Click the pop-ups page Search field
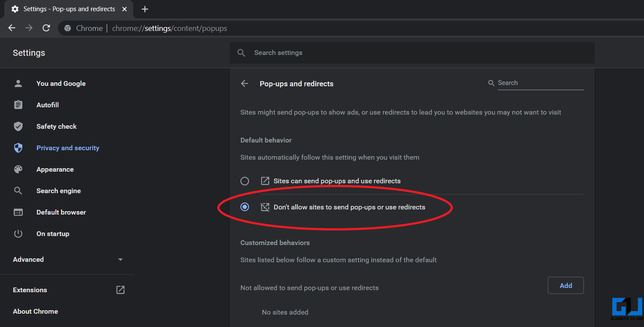This screenshot has height=327, width=644. 541,83
